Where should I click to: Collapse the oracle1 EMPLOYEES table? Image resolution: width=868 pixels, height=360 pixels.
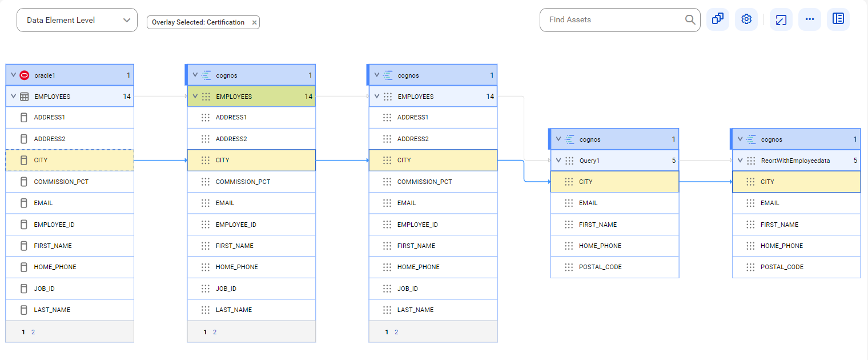click(13, 97)
